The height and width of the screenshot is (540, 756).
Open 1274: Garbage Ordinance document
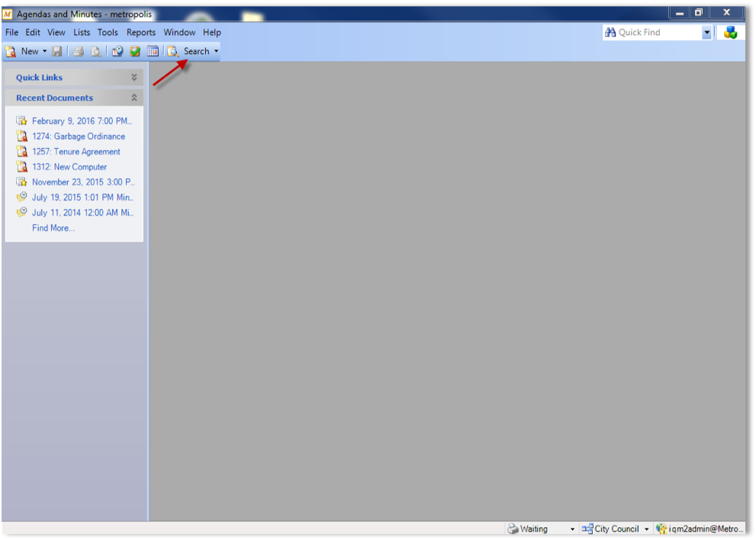tap(79, 137)
